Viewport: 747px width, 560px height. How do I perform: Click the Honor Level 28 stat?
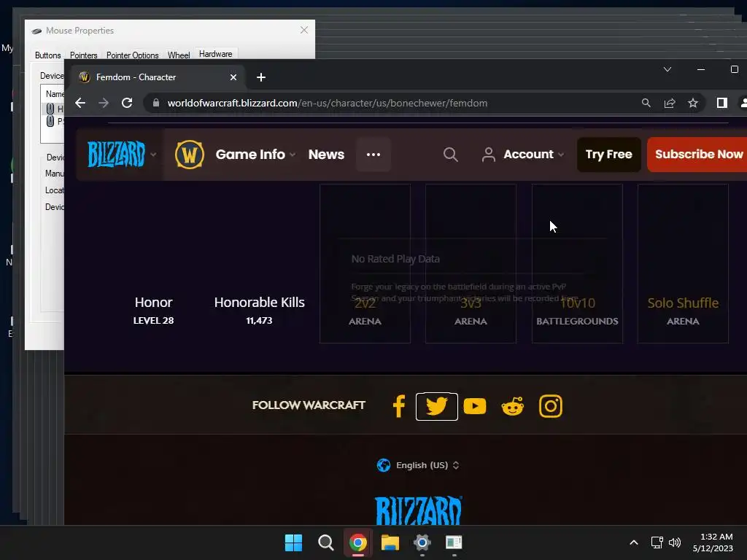[x=153, y=311]
